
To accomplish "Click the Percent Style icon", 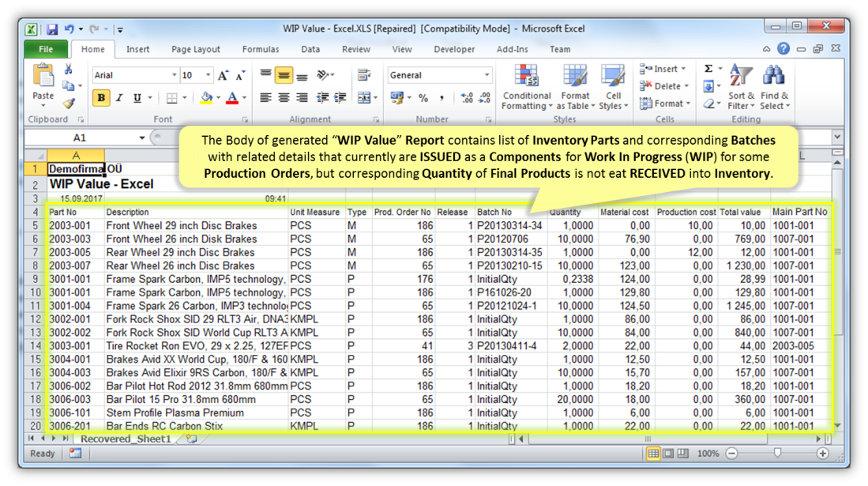I will click(x=423, y=98).
